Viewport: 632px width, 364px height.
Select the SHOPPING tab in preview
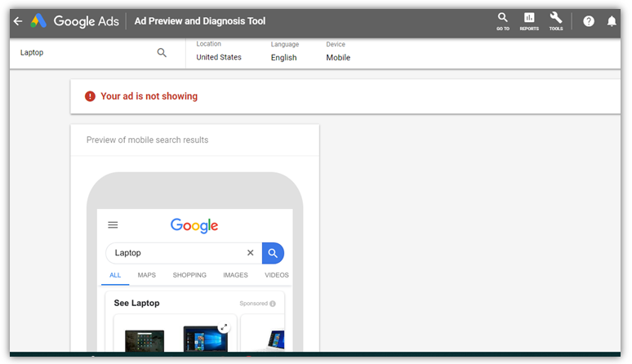pyautogui.click(x=189, y=275)
